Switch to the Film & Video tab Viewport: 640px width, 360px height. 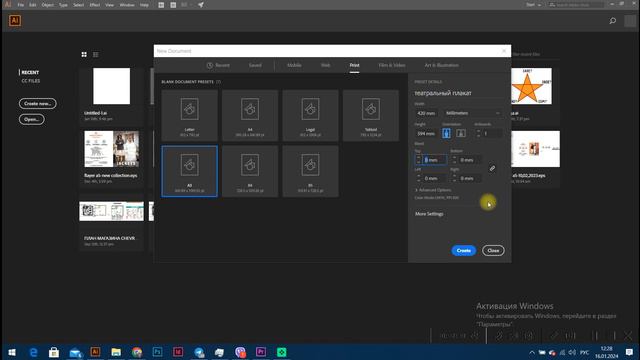[392, 65]
